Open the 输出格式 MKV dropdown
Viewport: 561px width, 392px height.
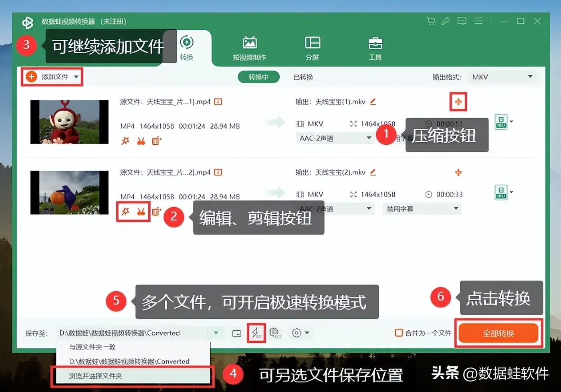(502, 77)
